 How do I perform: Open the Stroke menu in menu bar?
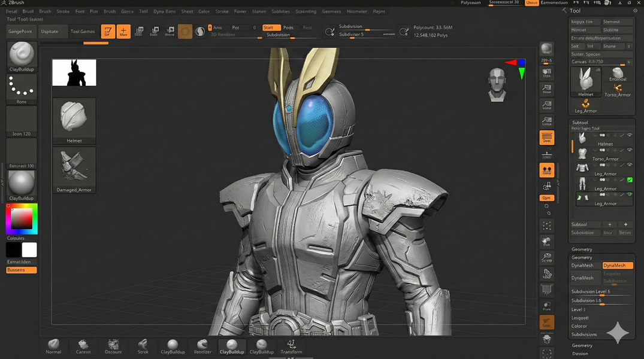point(63,11)
